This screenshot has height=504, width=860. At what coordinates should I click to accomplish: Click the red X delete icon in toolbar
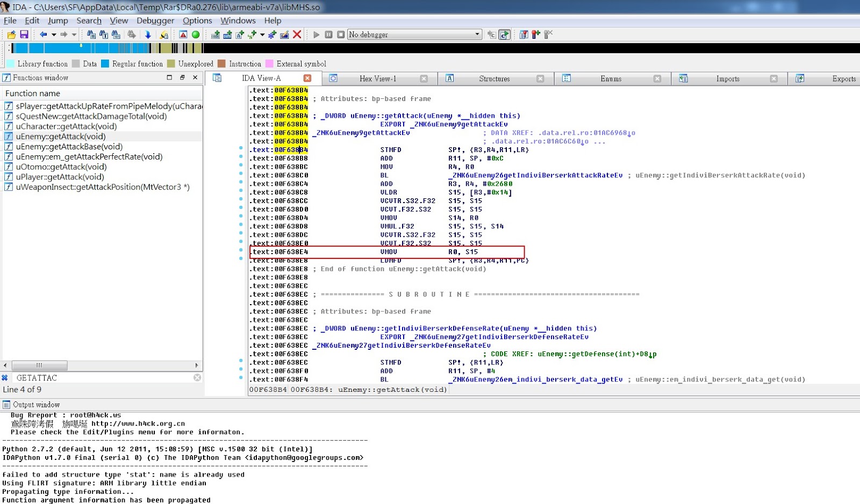tap(297, 34)
